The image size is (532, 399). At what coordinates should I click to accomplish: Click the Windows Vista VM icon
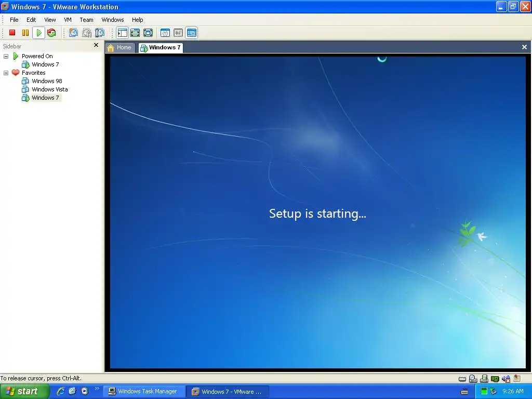pyautogui.click(x=25, y=89)
